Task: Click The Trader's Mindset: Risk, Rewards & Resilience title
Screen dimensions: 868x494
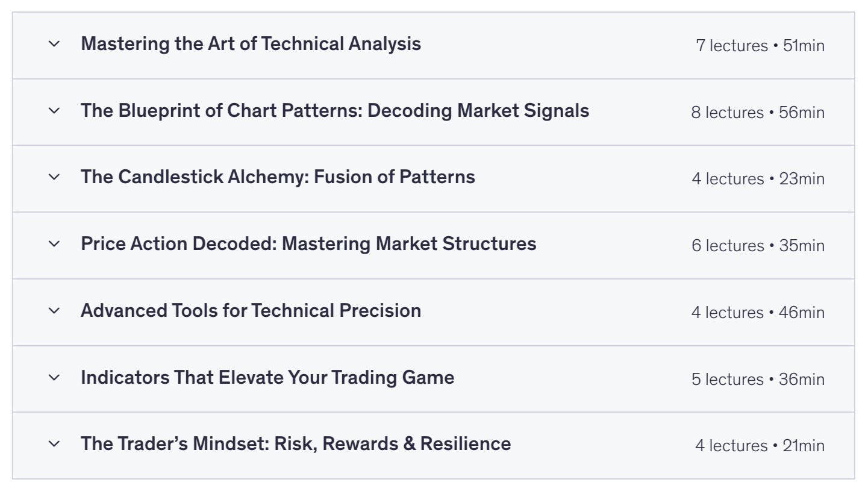Action: [296, 444]
